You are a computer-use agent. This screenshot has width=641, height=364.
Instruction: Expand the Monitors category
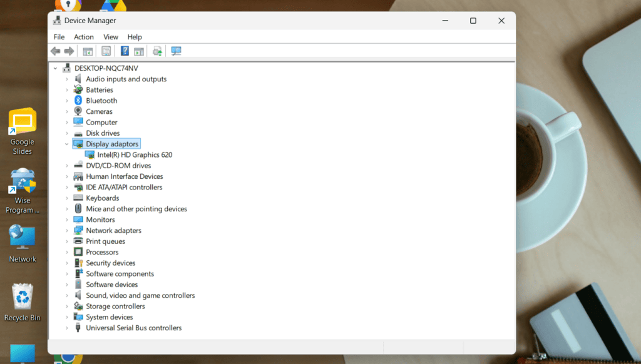click(x=66, y=220)
